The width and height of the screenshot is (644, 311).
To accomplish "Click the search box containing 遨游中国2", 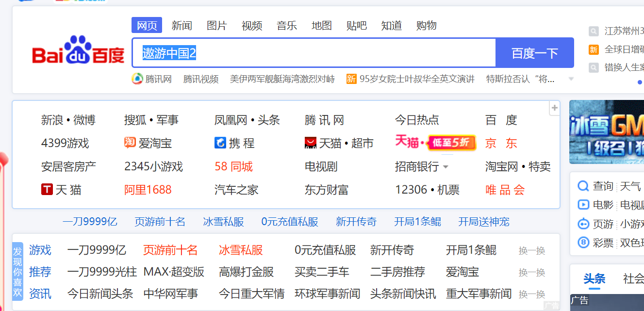I will (314, 53).
